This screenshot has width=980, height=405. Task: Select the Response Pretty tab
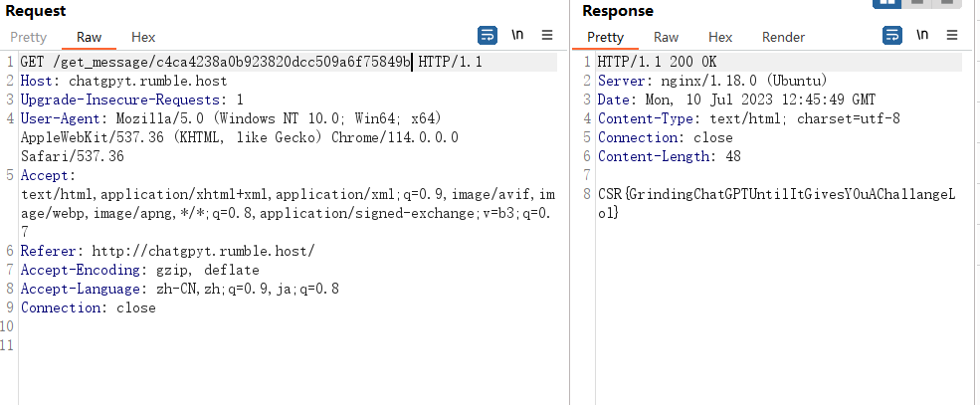(606, 37)
